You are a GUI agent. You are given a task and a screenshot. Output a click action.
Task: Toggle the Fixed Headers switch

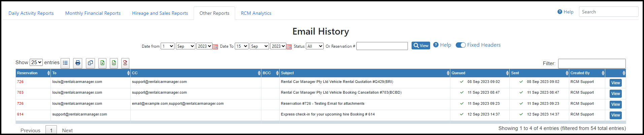(x=460, y=45)
